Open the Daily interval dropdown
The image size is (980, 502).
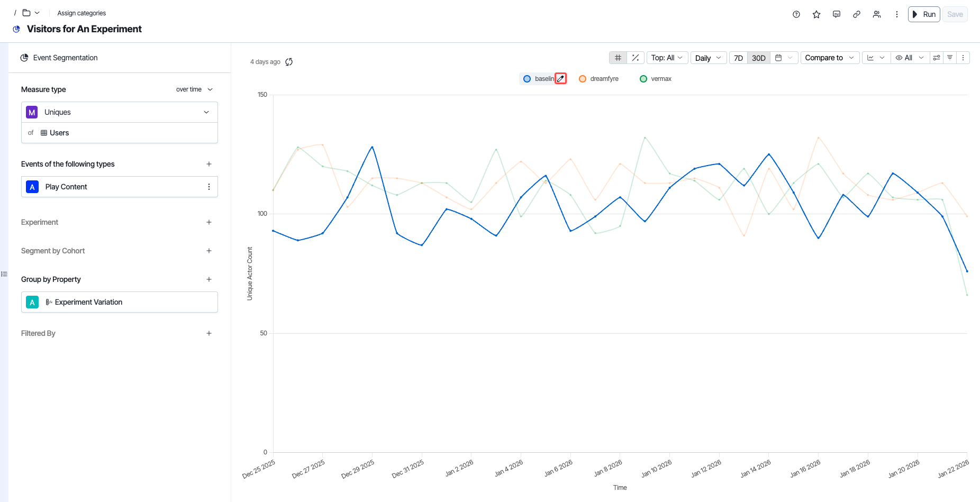point(708,58)
